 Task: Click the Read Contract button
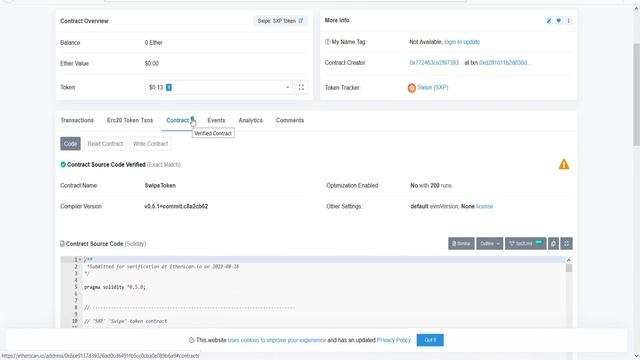tap(105, 144)
